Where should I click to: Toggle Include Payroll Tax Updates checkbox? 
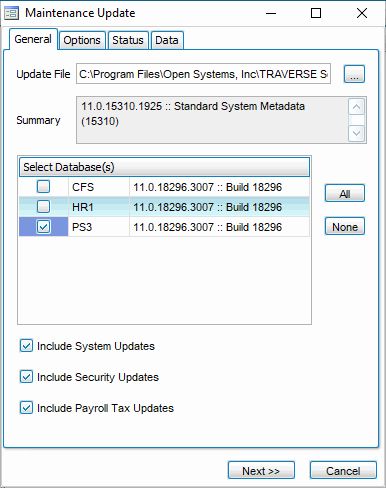coord(26,408)
